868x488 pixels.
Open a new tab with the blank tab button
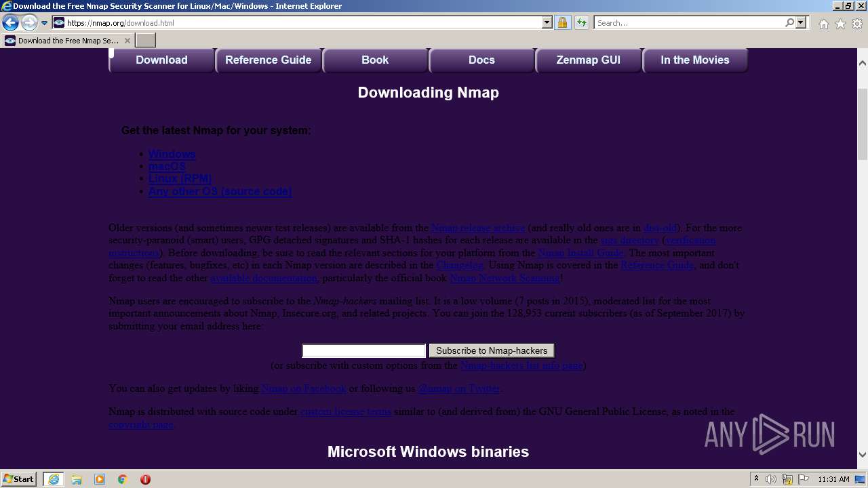tap(145, 41)
